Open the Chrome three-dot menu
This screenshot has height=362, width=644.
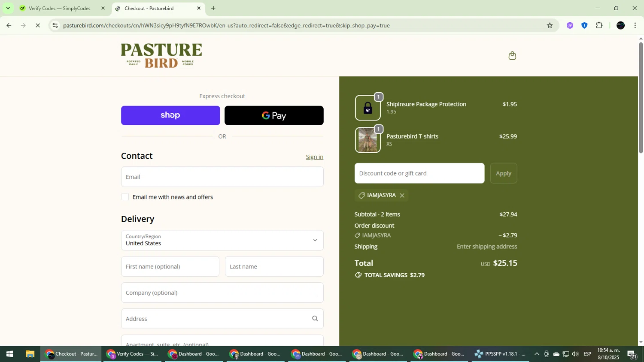[635, 25]
